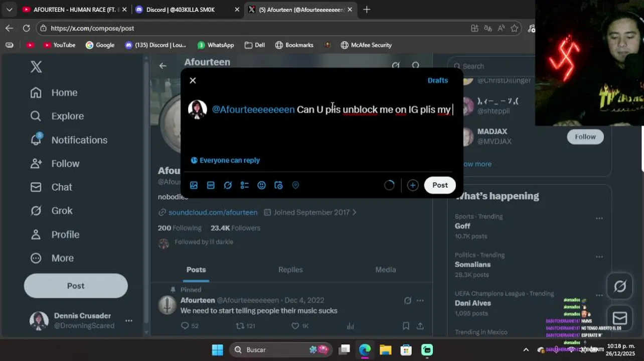The width and height of the screenshot is (644, 361).
Task: Switch to Media tab
Action: point(386,269)
